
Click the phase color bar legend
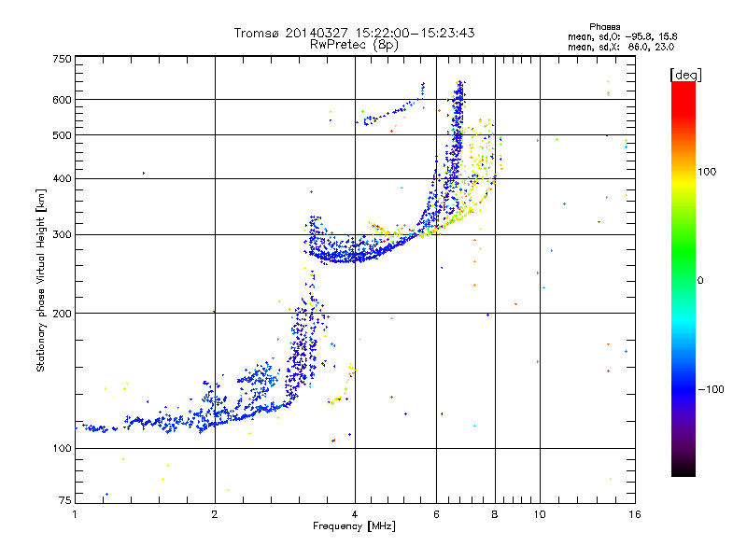pyautogui.click(x=684, y=278)
